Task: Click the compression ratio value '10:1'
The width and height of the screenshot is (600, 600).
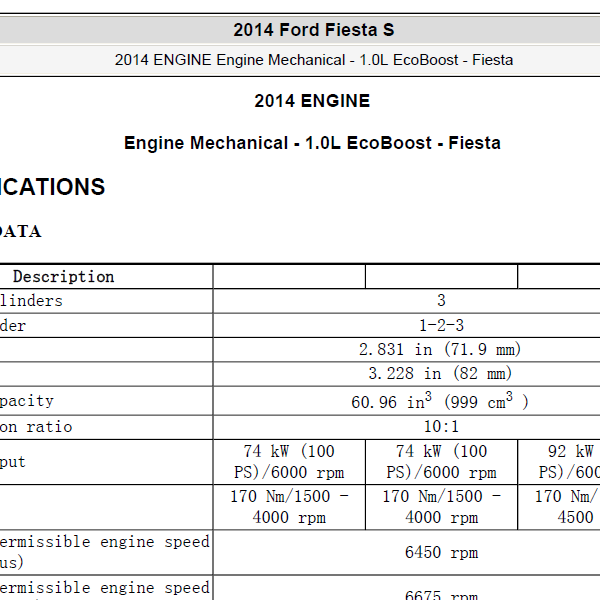Action: [x=441, y=427]
